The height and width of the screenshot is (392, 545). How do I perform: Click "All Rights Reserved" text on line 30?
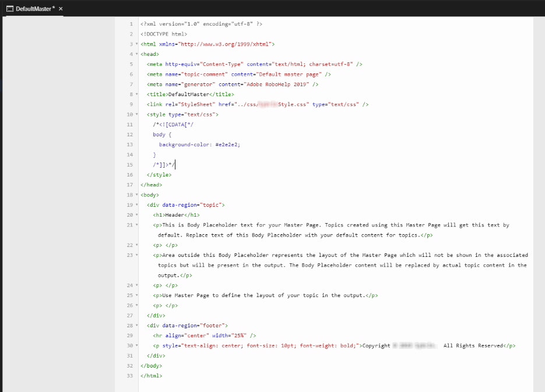click(x=473, y=346)
